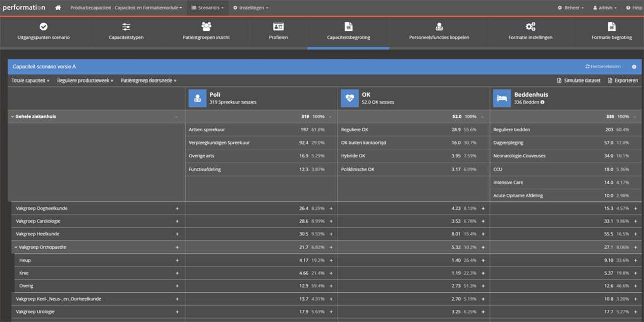Select the Artsen spreekuur row

pos(261,130)
